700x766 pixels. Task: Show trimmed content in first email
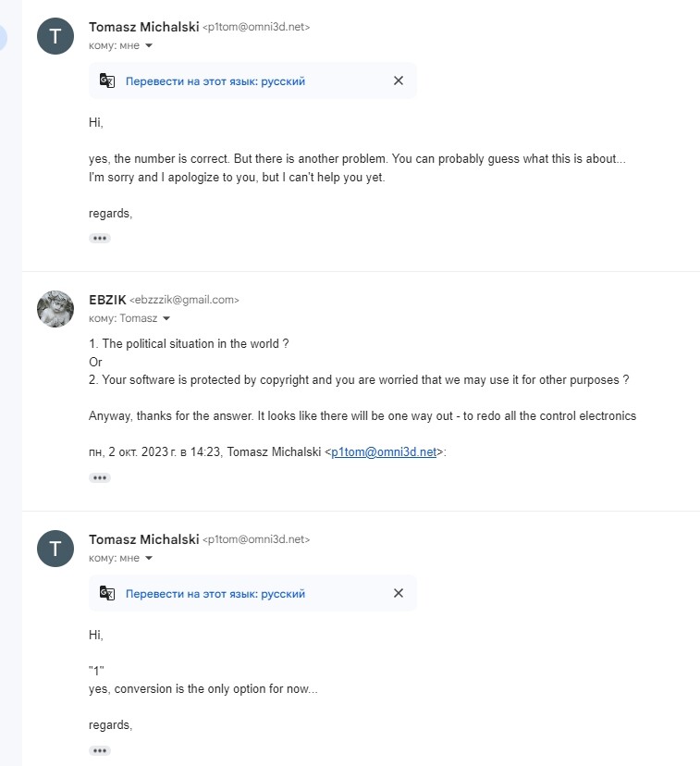coord(100,239)
